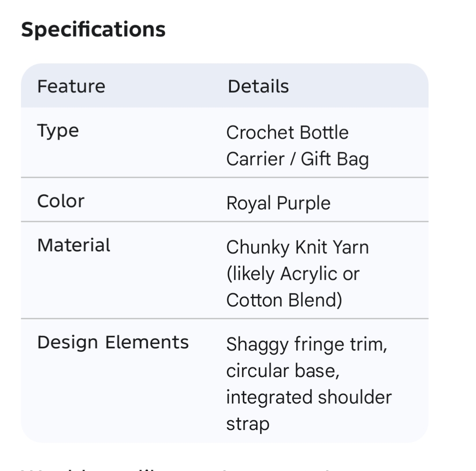Click the partially visible heading below table
Image resolution: width=476 pixels, height=471 pixels.
click(x=176, y=468)
